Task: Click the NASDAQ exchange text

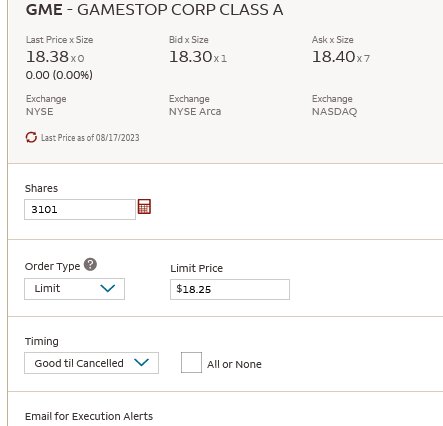Action: 334,111
